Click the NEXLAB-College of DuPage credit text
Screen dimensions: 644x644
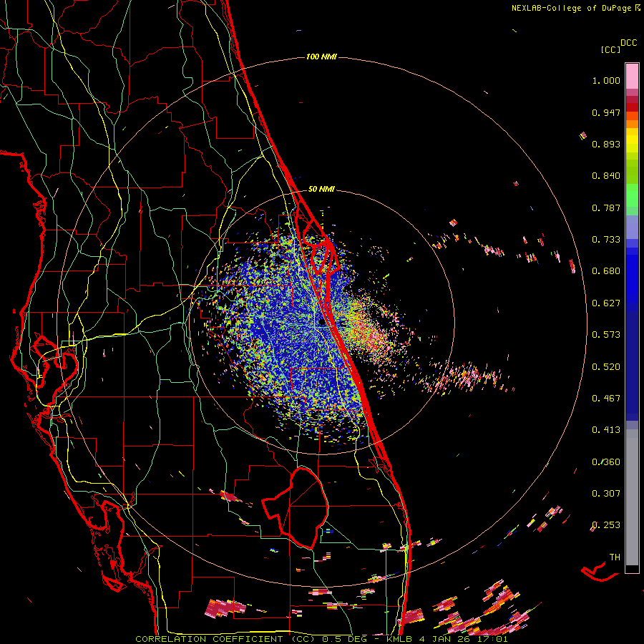tap(572, 8)
